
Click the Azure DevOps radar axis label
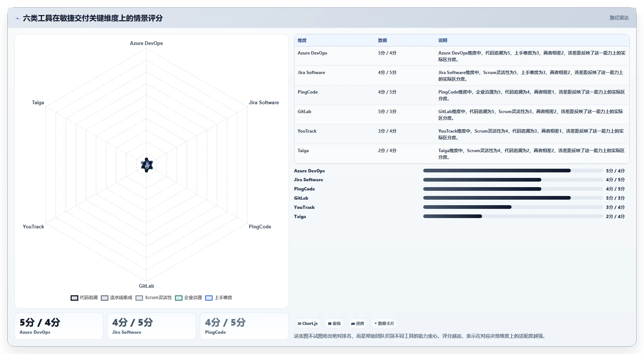click(146, 43)
